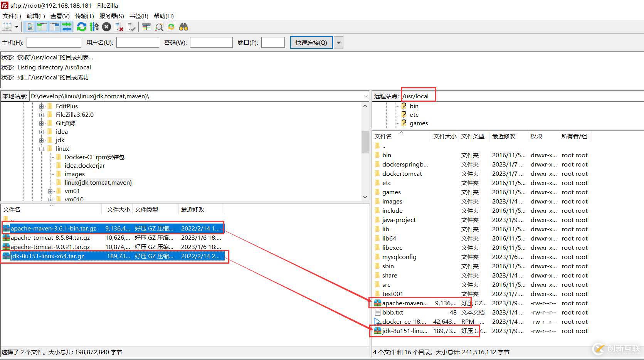Open directory listing filters dialog

point(146,27)
